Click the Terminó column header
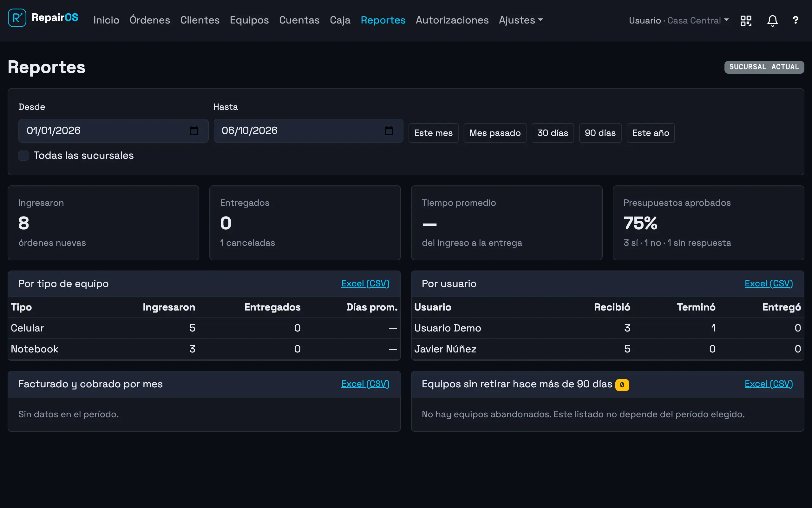This screenshot has height=508, width=812. [696, 307]
